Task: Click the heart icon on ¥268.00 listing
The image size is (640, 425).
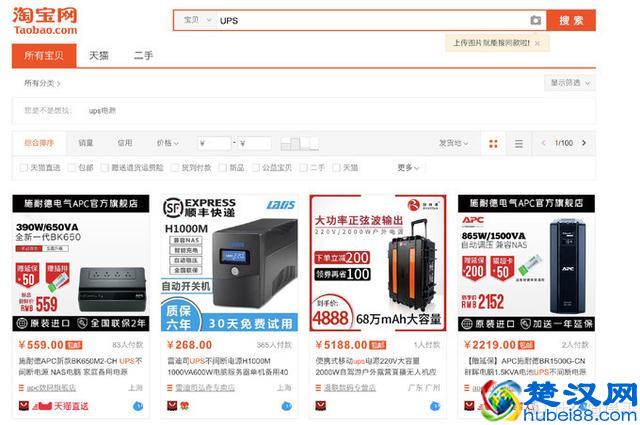Action: pyautogui.click(x=184, y=406)
